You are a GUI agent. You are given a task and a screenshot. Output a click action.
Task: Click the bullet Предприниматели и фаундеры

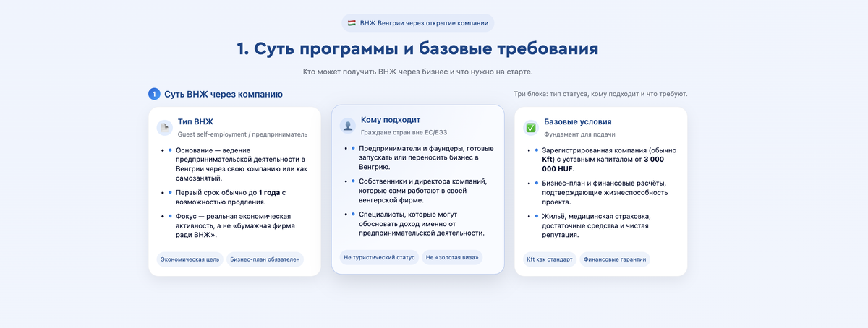(x=426, y=157)
